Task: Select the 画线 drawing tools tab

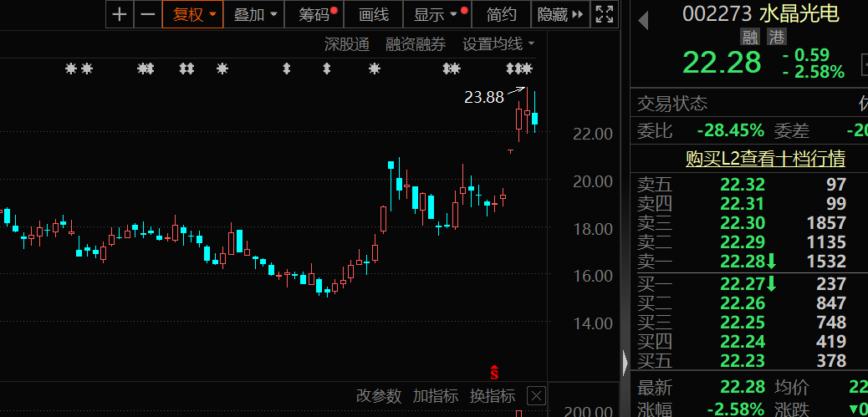Action: pos(374,14)
